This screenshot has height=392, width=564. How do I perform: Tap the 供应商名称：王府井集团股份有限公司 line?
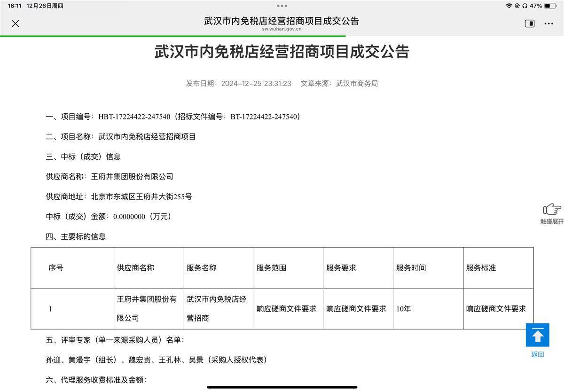click(x=110, y=177)
